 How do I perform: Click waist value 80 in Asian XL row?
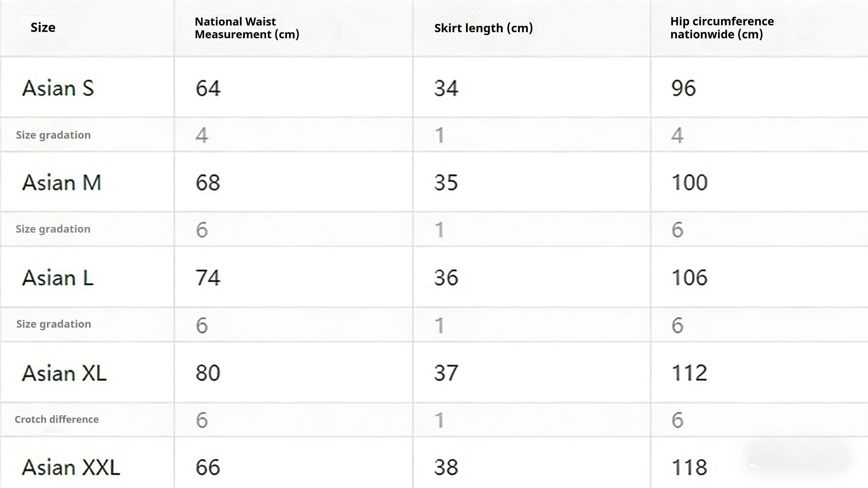coord(208,374)
